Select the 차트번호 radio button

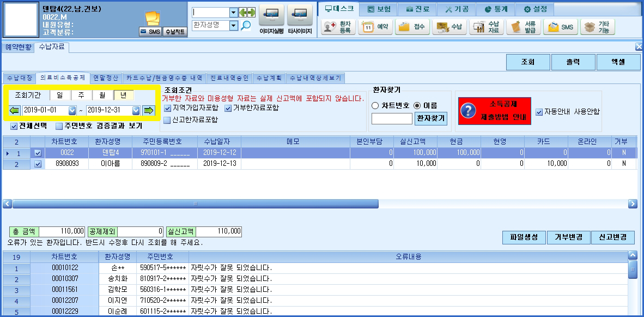(374, 106)
